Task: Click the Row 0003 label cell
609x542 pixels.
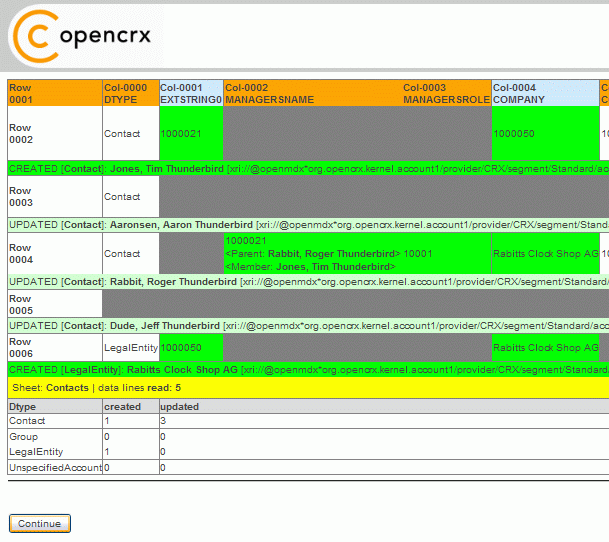Action: 55,197
